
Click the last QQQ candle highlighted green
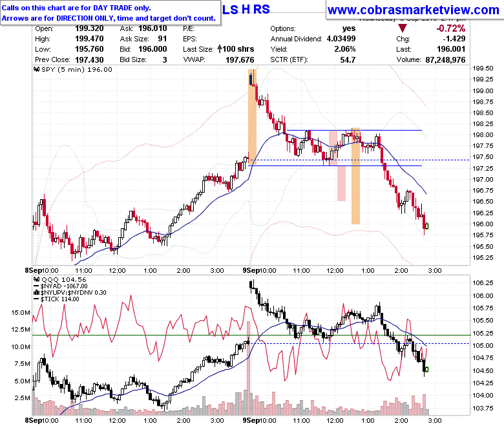click(x=426, y=369)
